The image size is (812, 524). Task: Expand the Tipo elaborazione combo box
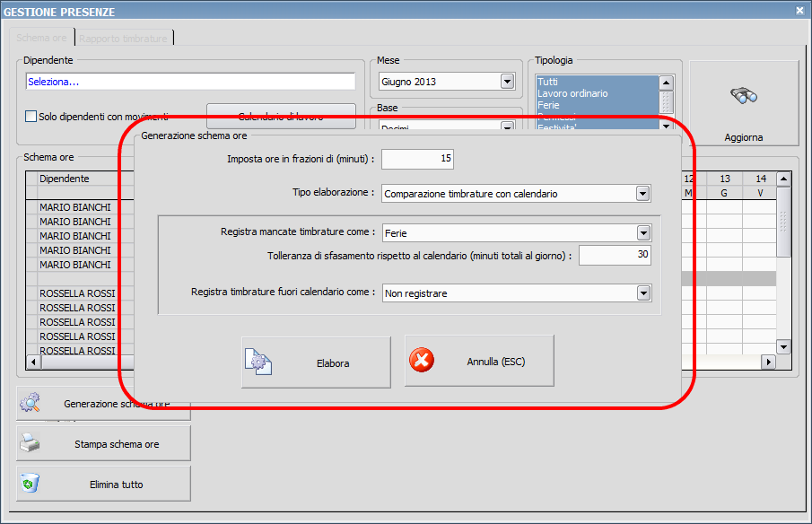(642, 193)
